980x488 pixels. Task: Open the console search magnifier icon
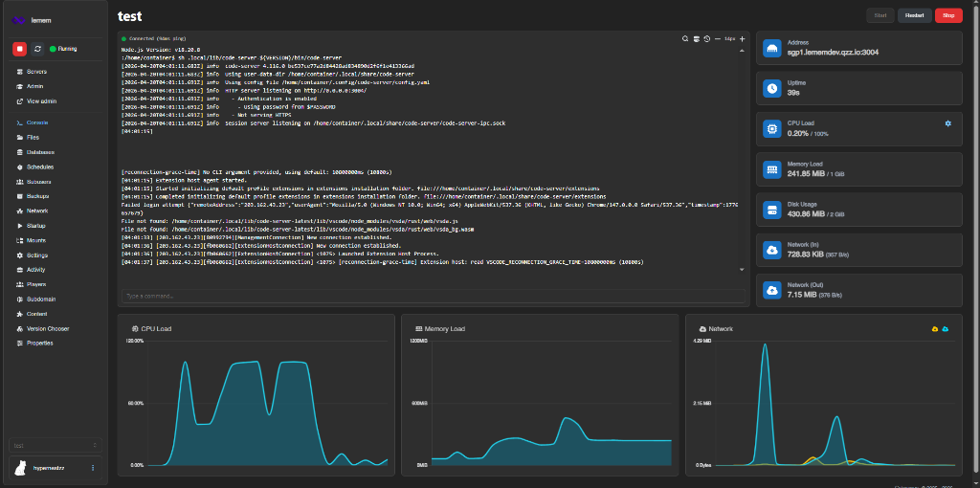click(685, 38)
